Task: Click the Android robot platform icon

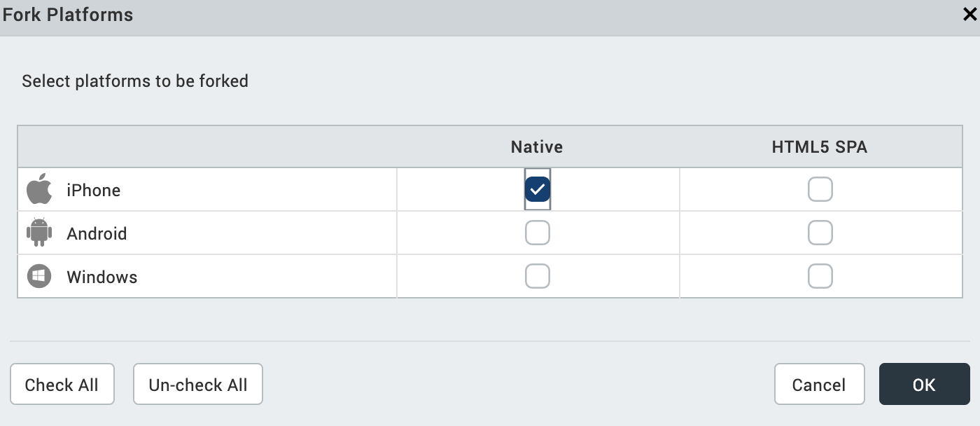Action: (x=39, y=233)
